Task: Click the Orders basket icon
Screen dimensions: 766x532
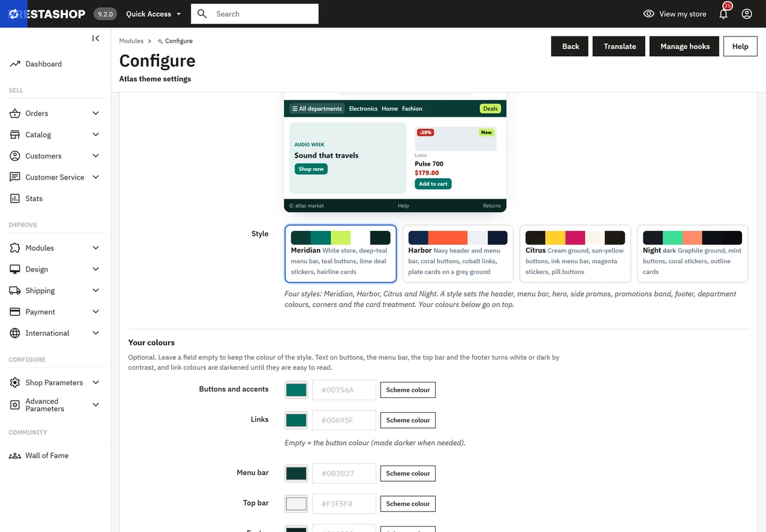Action: [15, 113]
